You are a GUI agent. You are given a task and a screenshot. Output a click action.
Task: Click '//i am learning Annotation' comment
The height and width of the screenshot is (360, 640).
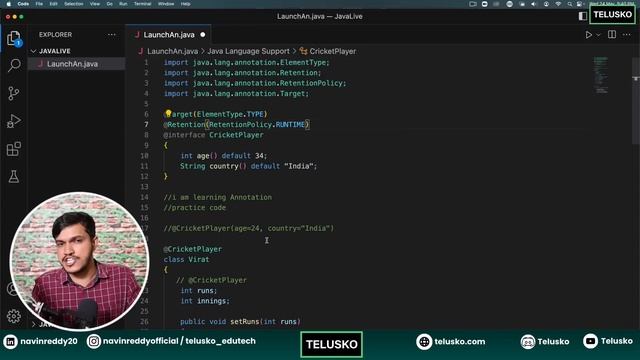click(x=218, y=197)
